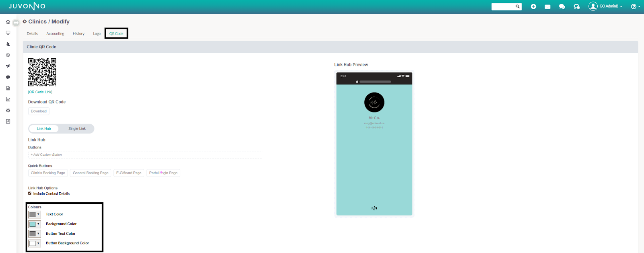
Task: Click the clinic logo circle in phone preview
Action: 374,102
